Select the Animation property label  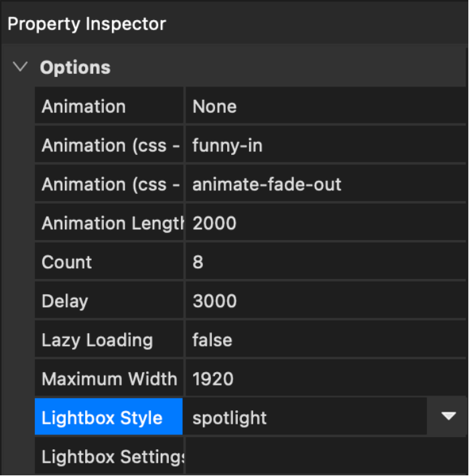click(84, 107)
